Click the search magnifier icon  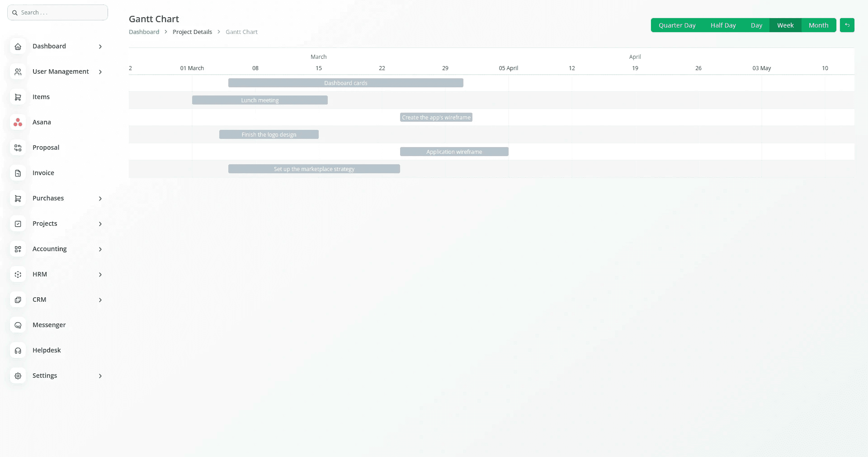[15, 13]
